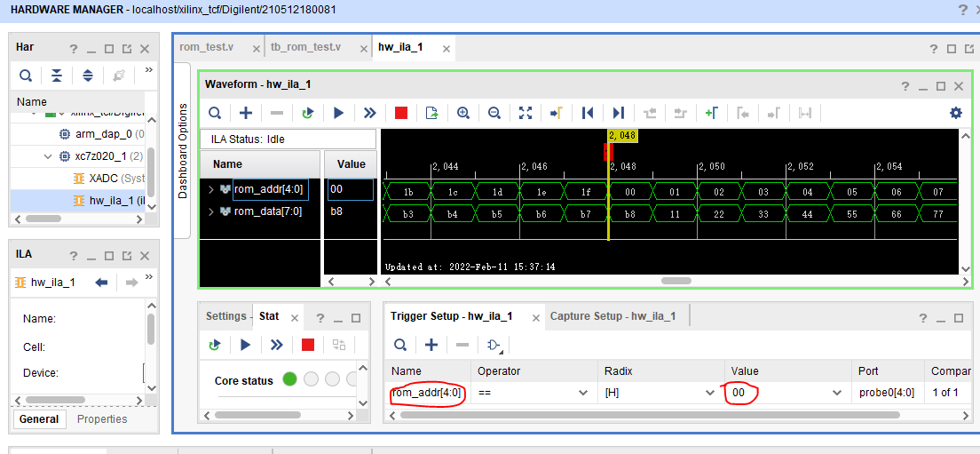Click the Name column header in Waveform
This screenshot has height=454, width=980.
(x=259, y=163)
